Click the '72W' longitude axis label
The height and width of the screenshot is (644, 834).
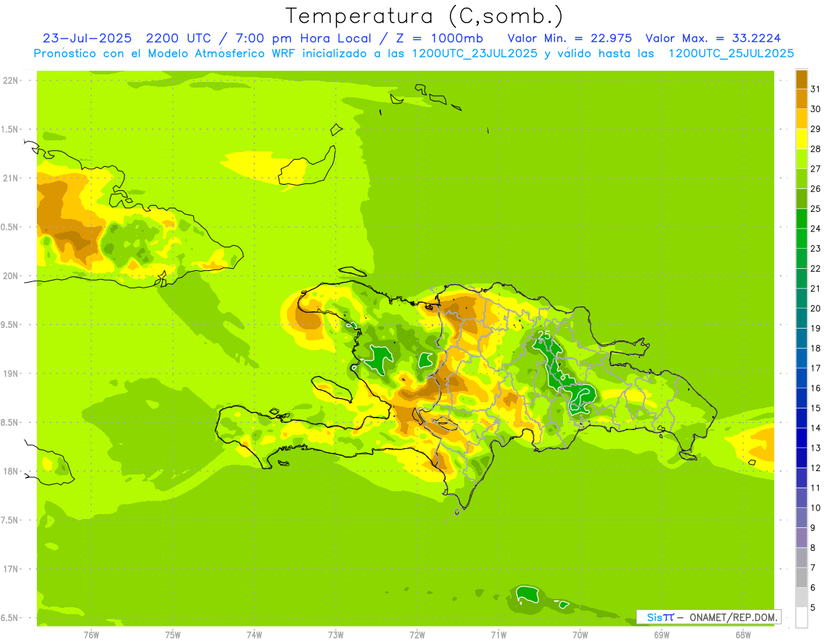pyautogui.click(x=418, y=635)
